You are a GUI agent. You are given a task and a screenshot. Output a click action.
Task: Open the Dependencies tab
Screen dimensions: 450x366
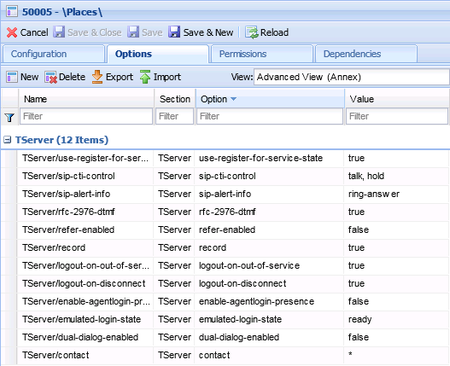(366, 54)
